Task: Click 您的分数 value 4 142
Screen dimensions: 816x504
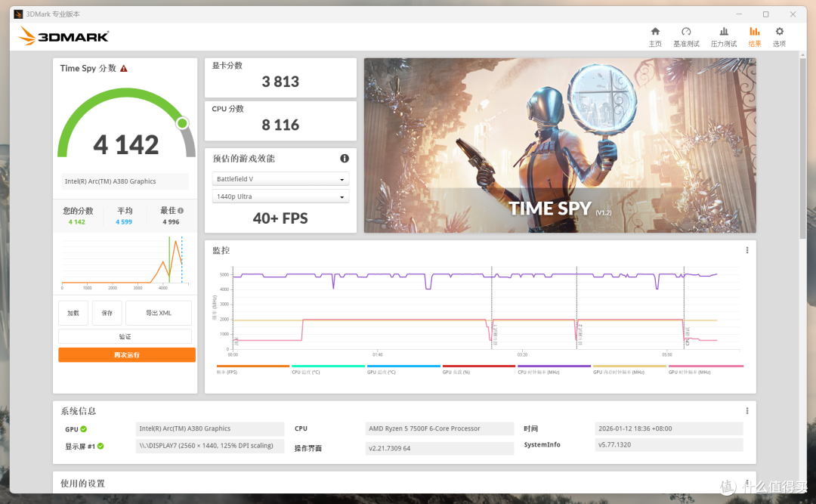Action: [x=77, y=222]
